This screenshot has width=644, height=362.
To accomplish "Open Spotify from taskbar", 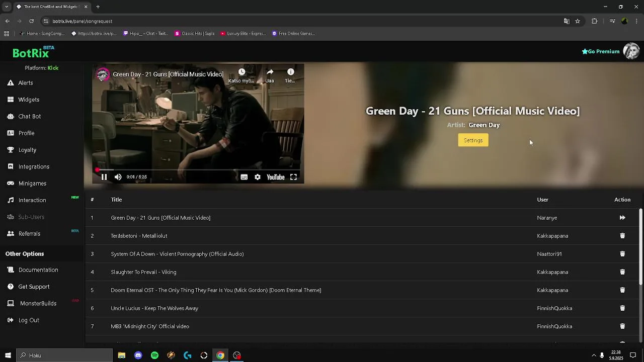I will click(x=154, y=355).
